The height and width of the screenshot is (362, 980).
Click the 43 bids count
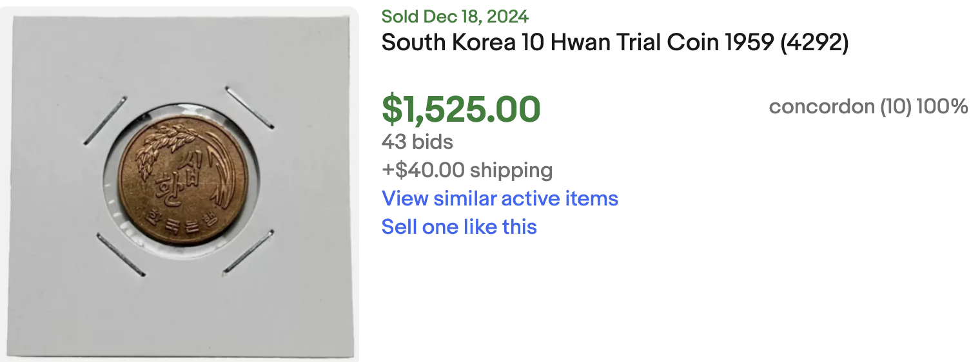[x=417, y=142]
